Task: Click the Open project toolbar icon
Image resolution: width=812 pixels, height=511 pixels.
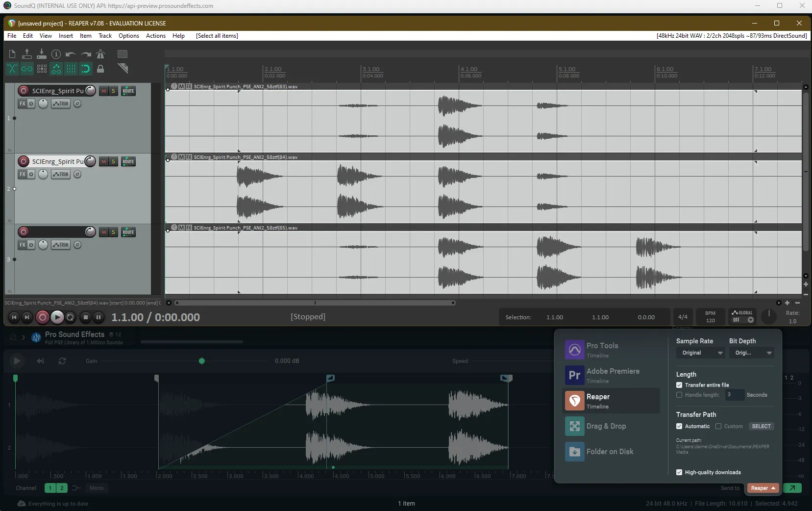Action: coord(27,54)
